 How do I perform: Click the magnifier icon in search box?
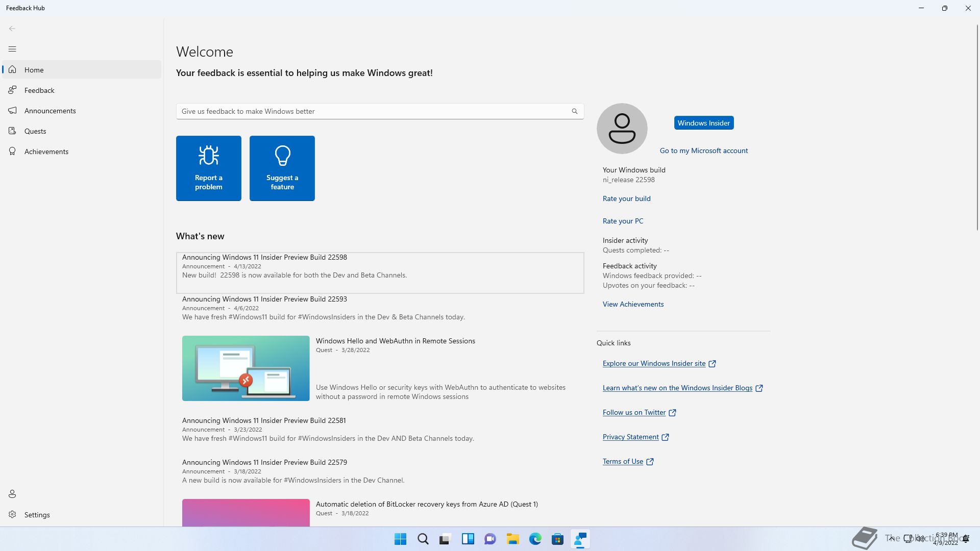pos(575,111)
